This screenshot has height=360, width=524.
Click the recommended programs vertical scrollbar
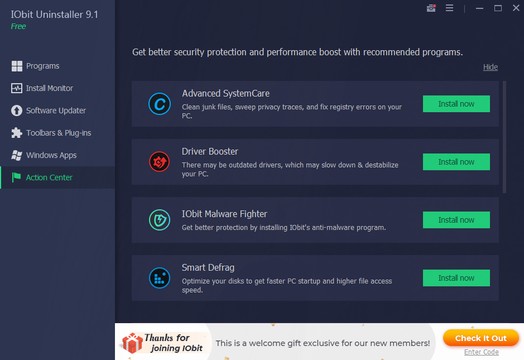pos(504,137)
